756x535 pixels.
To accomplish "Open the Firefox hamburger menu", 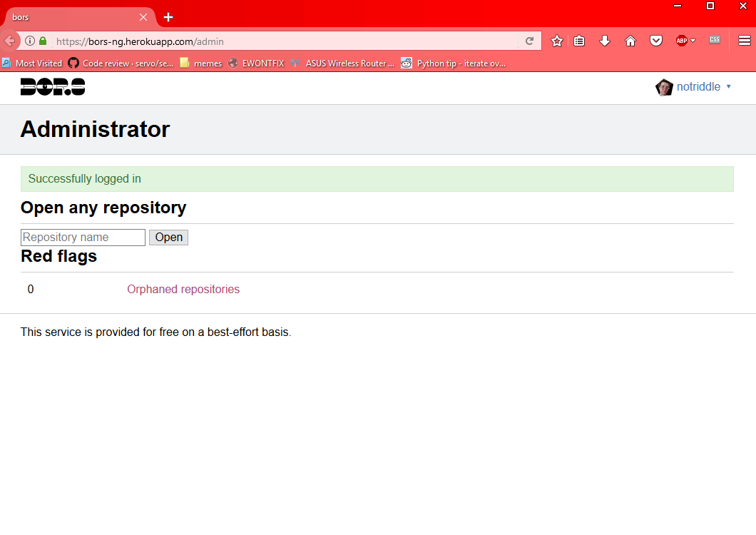I will (x=744, y=41).
